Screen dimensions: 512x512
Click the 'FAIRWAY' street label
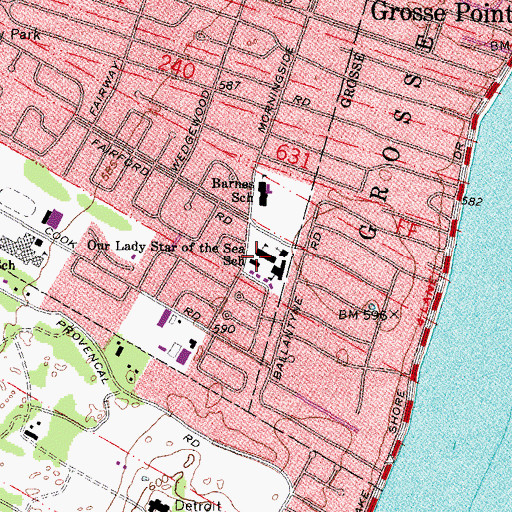104,89
